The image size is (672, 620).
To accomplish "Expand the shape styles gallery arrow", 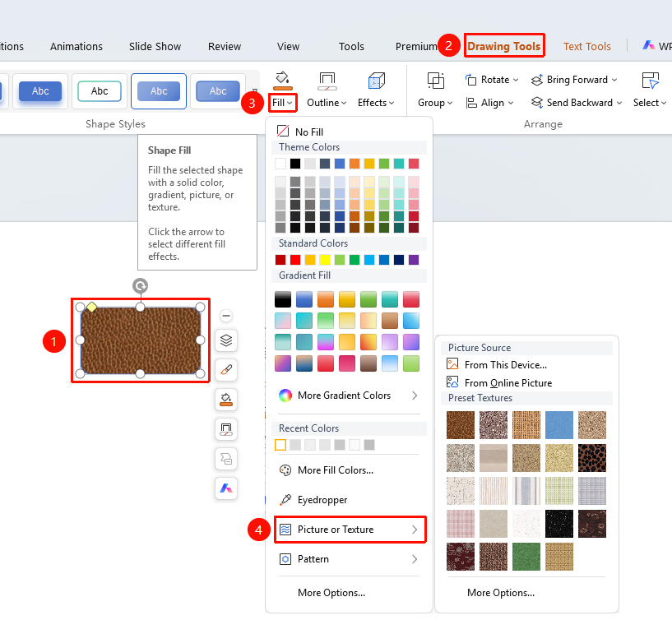I will point(255,90).
